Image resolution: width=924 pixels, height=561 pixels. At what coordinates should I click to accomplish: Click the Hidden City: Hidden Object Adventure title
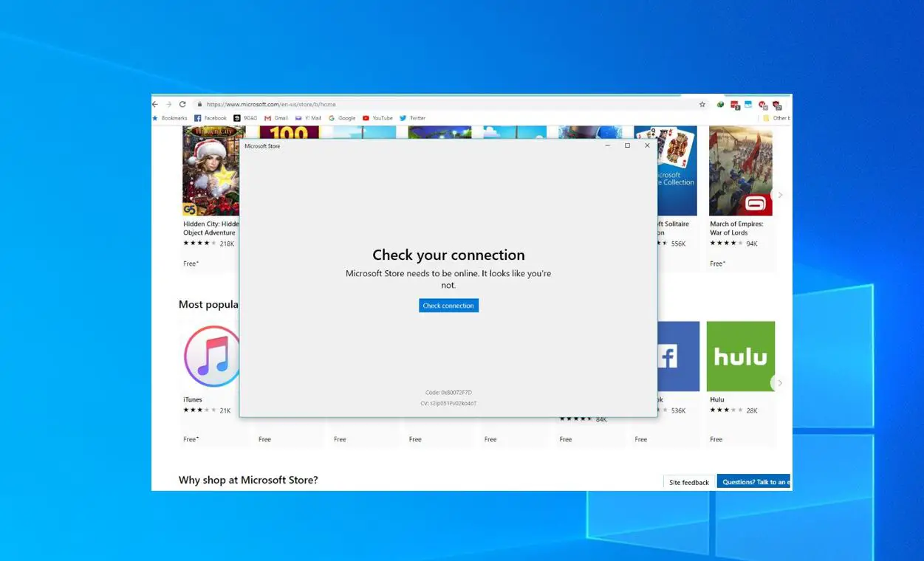pos(211,228)
